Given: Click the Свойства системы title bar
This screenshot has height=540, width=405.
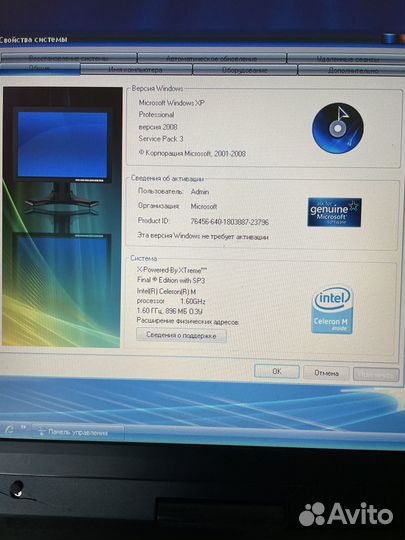Looking at the screenshot, I should 202,39.
